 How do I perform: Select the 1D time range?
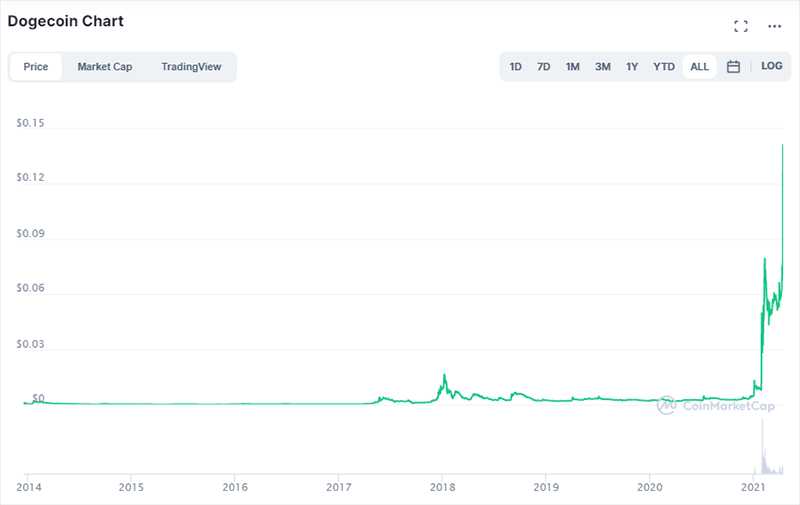(515, 67)
